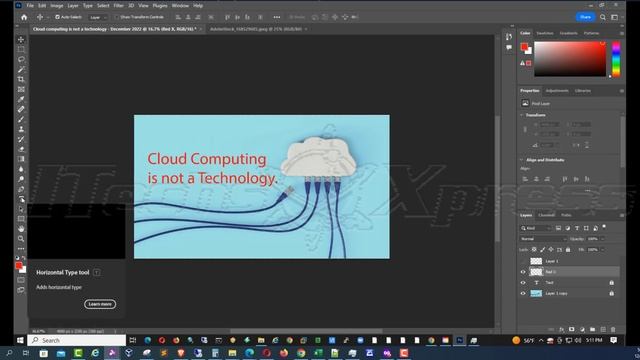Screen dimensions: 640x360
Task: Switch to the Channels tab
Action: [546, 215]
